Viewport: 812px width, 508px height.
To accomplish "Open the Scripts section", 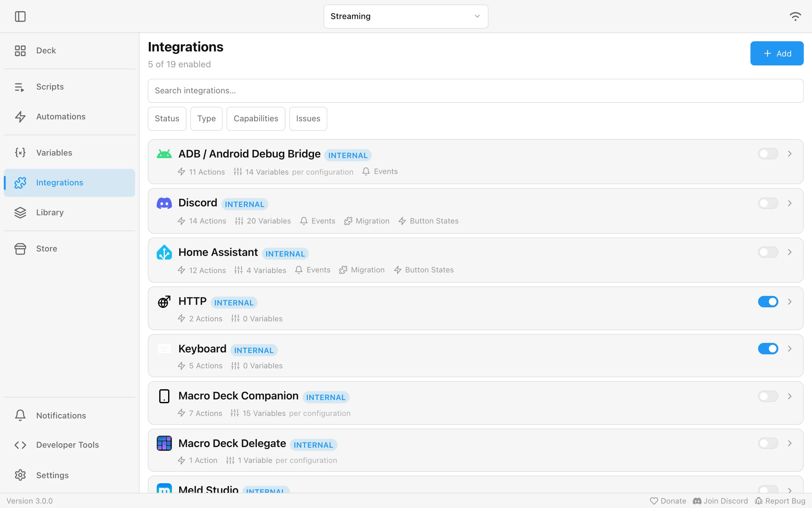I will pos(69,87).
